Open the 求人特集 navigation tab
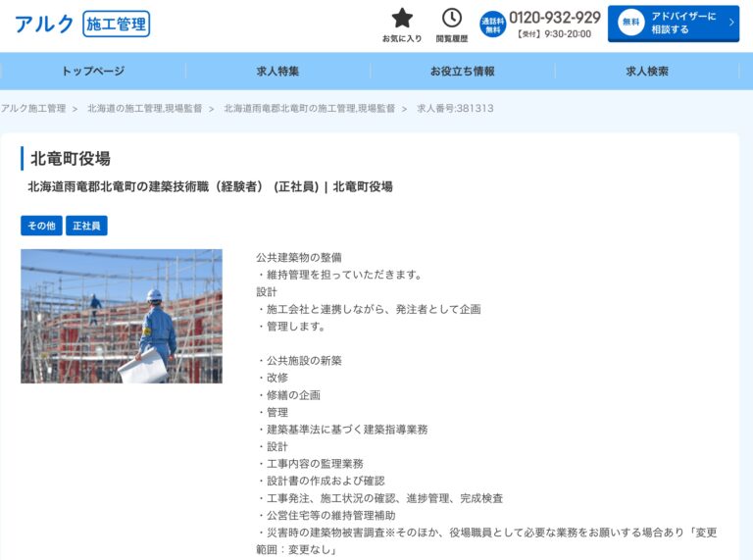The width and height of the screenshot is (753, 560). [x=277, y=72]
